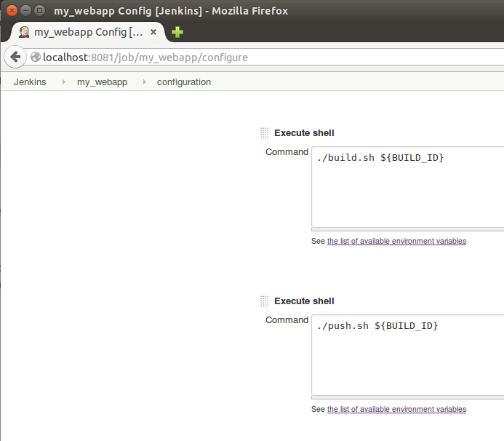Screen dimensions: 504x441
Task: Open environment variables link under the build.sh command
Action: [396, 242]
